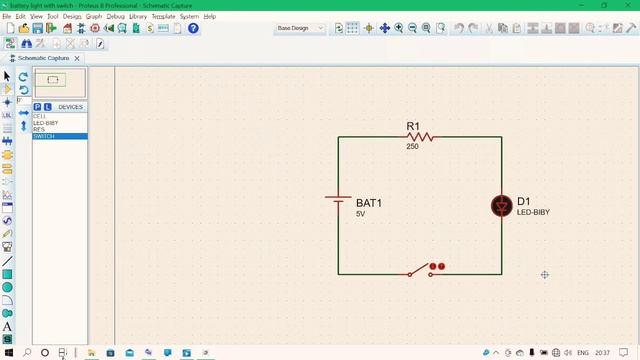Select RES in the devices list
The image size is (640, 360).
click(60, 129)
